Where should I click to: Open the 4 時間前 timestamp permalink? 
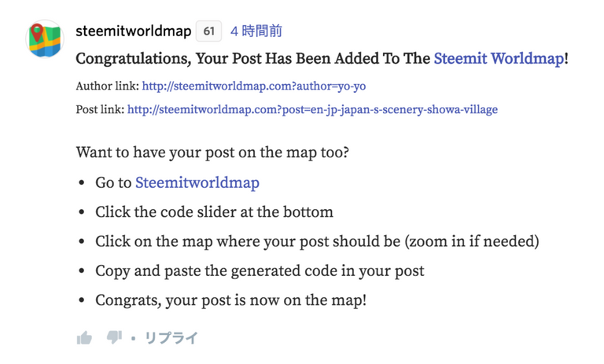[256, 31]
